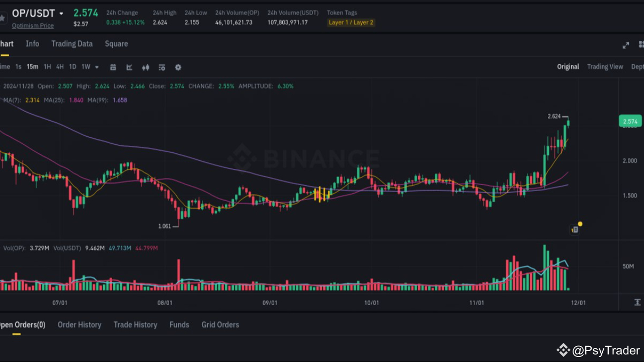This screenshot has width=644, height=362.
Task: Click the 2.000 price axis label
Action: [630, 160]
